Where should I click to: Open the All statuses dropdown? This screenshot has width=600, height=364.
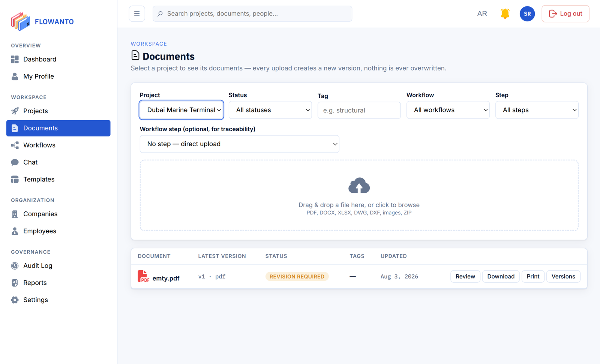tap(270, 110)
